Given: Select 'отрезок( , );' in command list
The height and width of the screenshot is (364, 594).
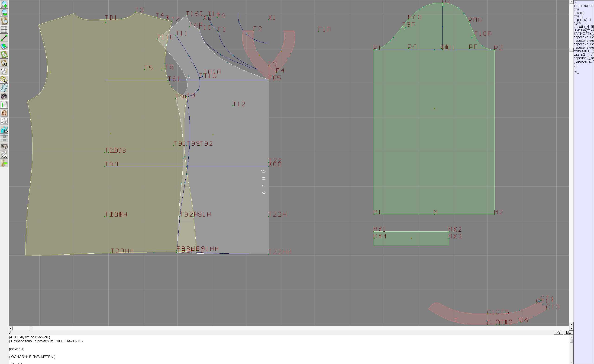Looking at the screenshot, I should [582, 20].
